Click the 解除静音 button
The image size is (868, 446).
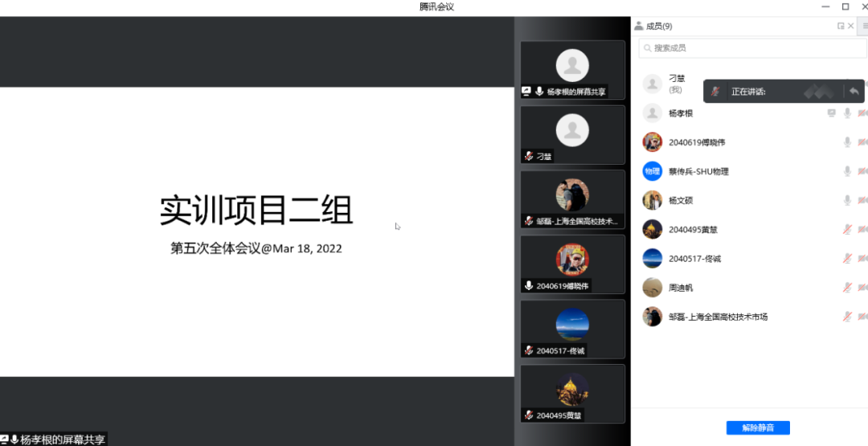click(758, 428)
